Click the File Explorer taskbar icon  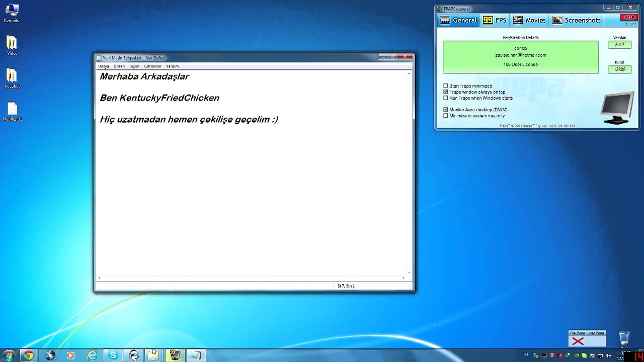(x=153, y=355)
